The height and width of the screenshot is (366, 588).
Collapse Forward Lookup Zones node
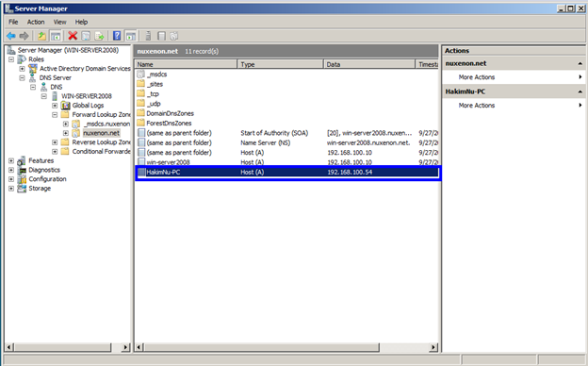coord(55,114)
